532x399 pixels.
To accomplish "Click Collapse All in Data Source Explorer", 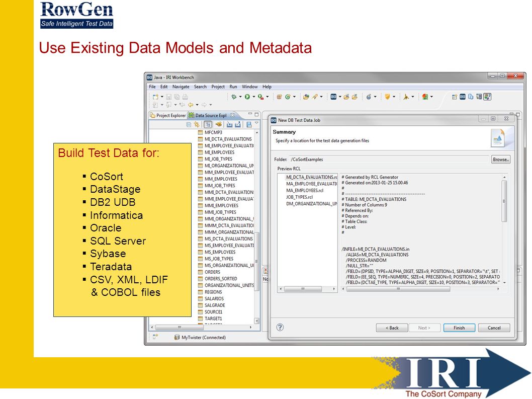I will coord(189,125).
